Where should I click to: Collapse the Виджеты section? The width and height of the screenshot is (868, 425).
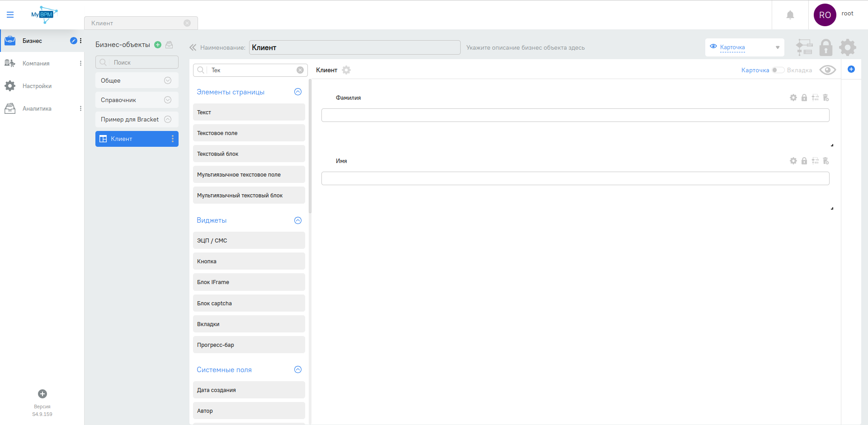[297, 220]
